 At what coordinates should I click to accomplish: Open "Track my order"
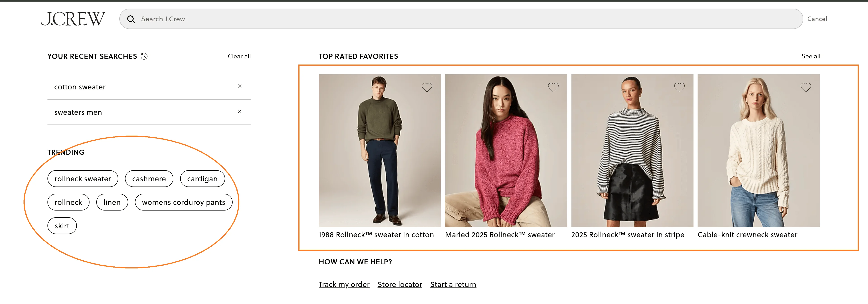pos(344,284)
